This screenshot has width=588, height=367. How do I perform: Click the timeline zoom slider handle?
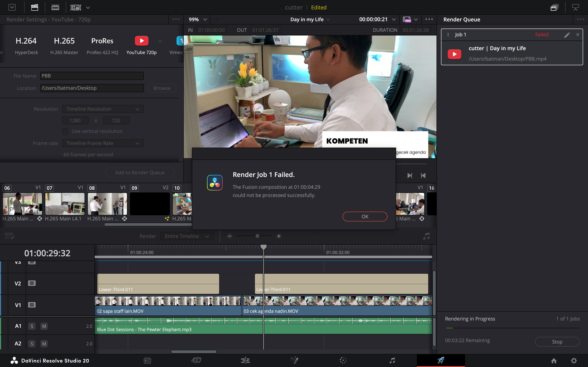[257, 236]
